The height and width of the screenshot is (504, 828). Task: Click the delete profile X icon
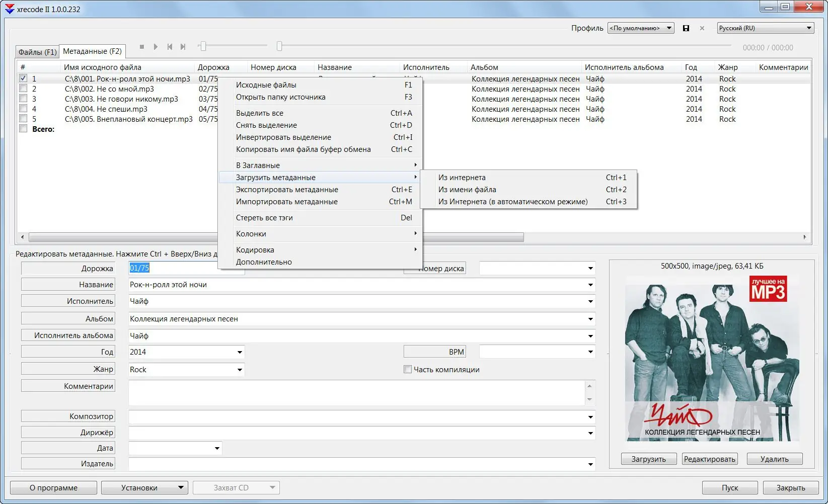coord(702,28)
